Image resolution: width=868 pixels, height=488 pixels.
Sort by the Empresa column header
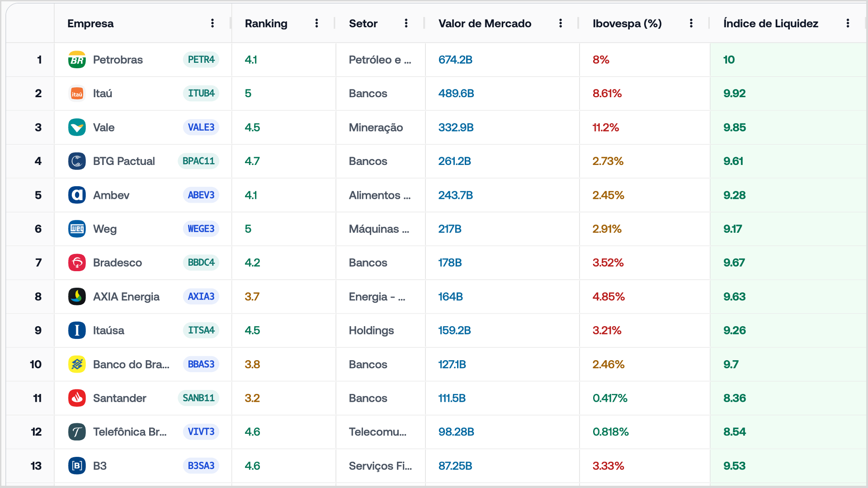coord(90,23)
